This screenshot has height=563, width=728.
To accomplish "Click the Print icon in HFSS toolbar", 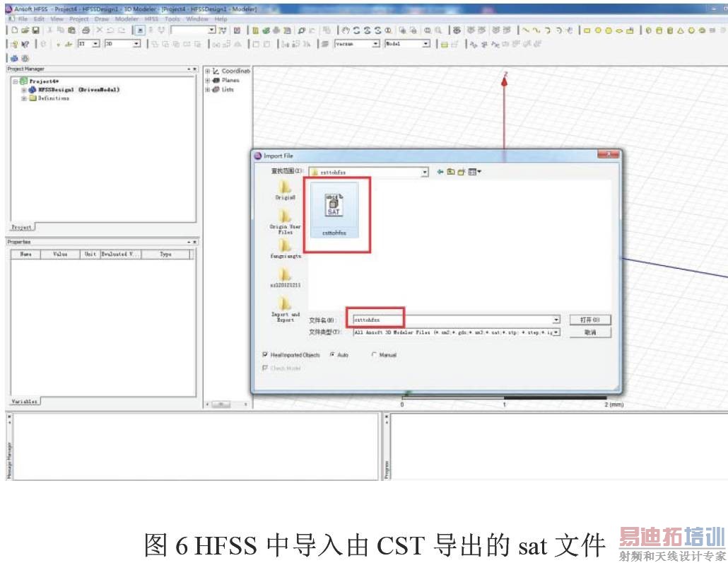I will coord(86,30).
